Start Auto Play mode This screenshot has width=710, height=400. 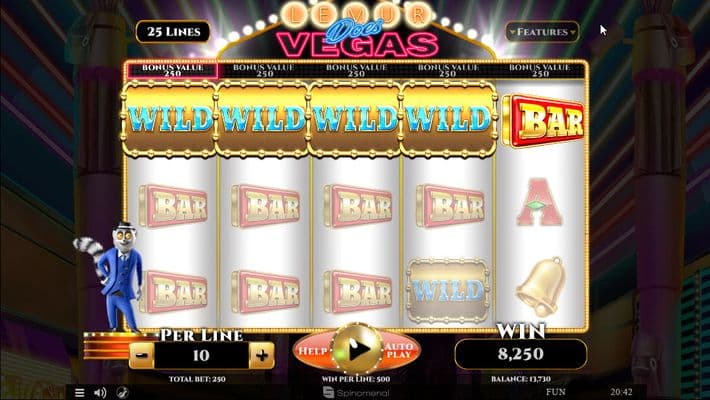pos(399,350)
